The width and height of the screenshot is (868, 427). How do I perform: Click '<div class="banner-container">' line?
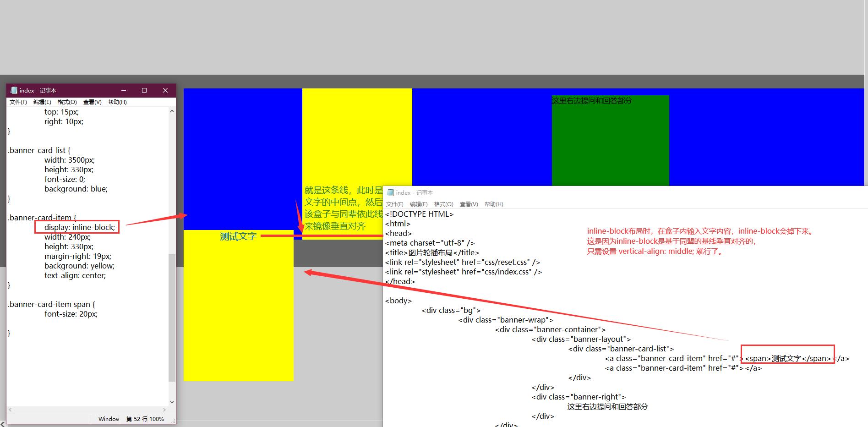550,329
